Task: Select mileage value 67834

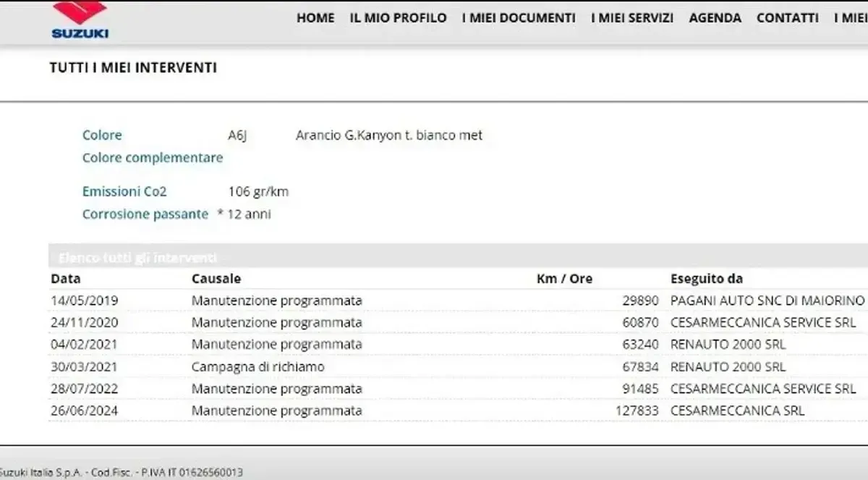Action: click(x=640, y=367)
